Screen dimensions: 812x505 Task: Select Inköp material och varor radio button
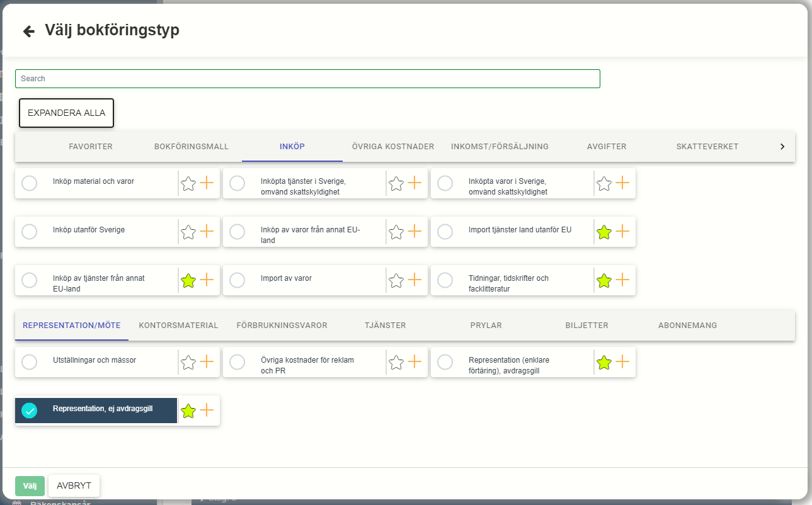30,183
